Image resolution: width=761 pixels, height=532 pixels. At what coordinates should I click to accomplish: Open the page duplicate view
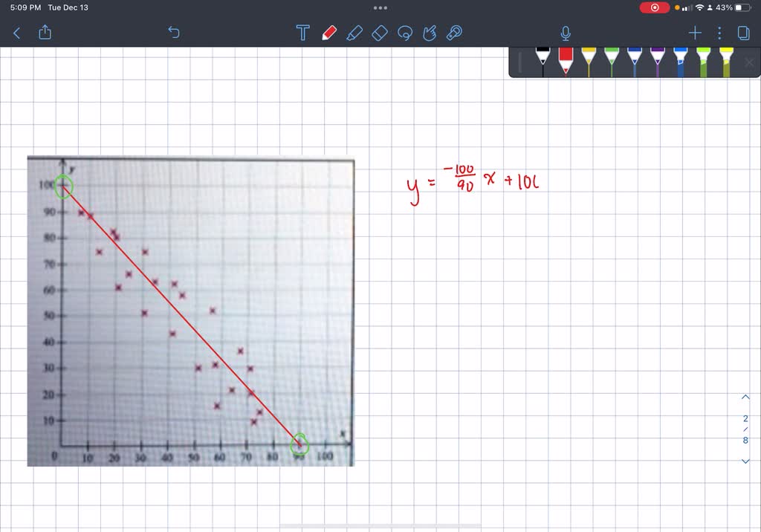pyautogui.click(x=745, y=33)
